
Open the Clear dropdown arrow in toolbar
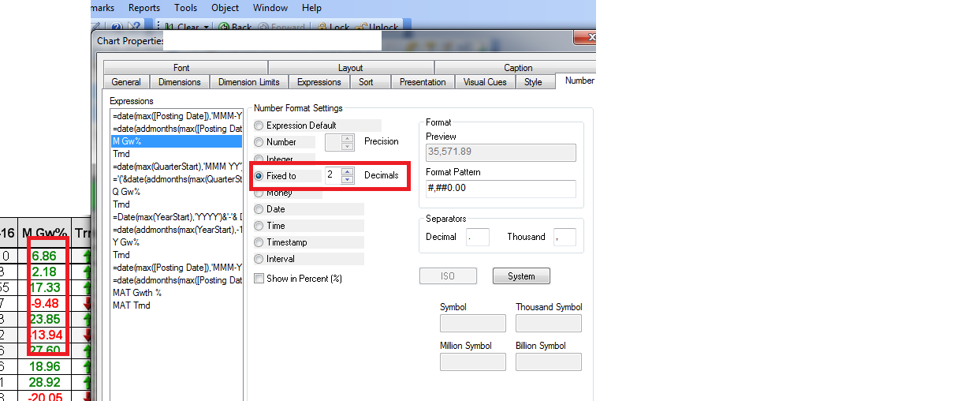207,27
